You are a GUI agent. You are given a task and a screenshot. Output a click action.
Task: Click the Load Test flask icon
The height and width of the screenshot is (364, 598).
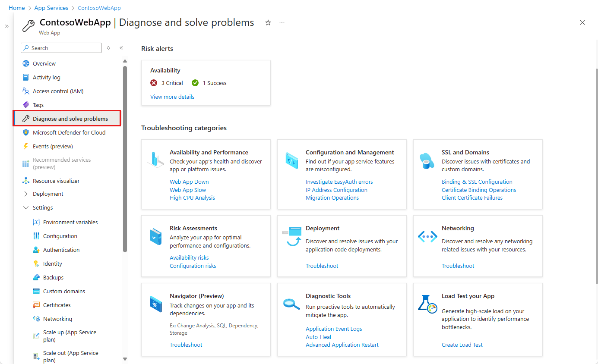point(428,304)
